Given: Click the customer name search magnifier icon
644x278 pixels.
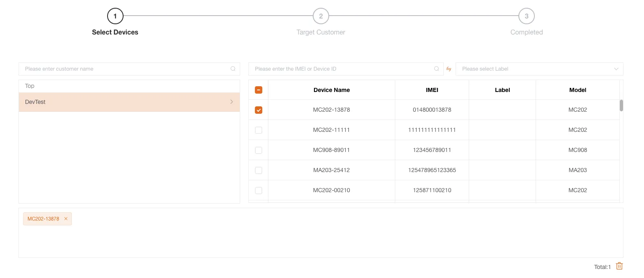Looking at the screenshot, I should pyautogui.click(x=233, y=69).
